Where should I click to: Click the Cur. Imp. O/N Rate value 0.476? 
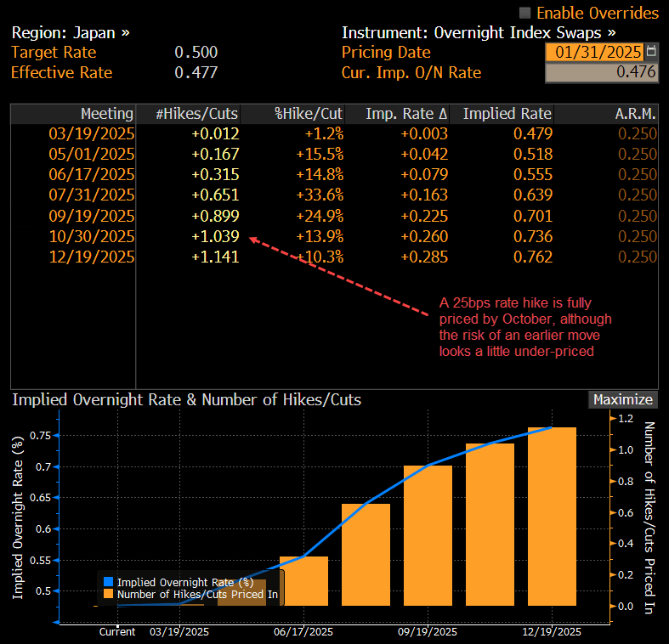point(602,72)
